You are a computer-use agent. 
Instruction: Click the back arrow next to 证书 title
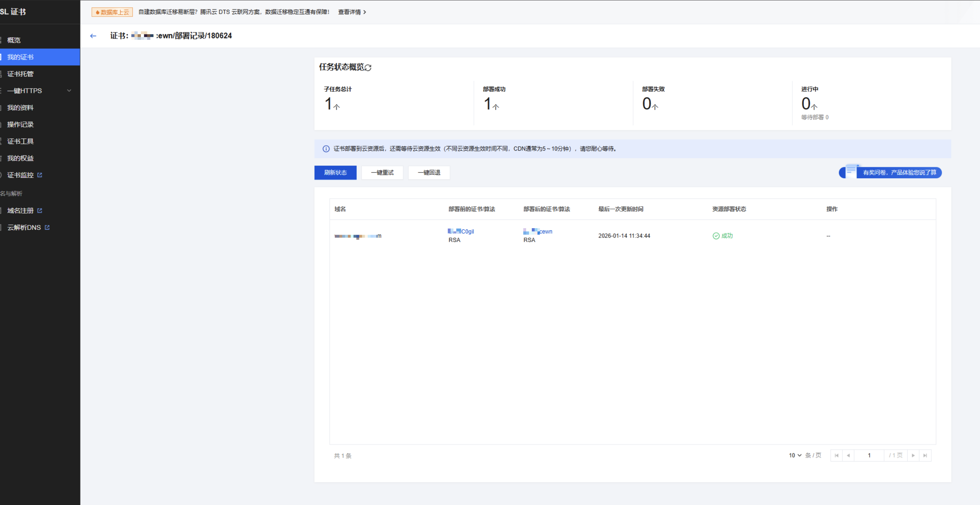point(93,36)
